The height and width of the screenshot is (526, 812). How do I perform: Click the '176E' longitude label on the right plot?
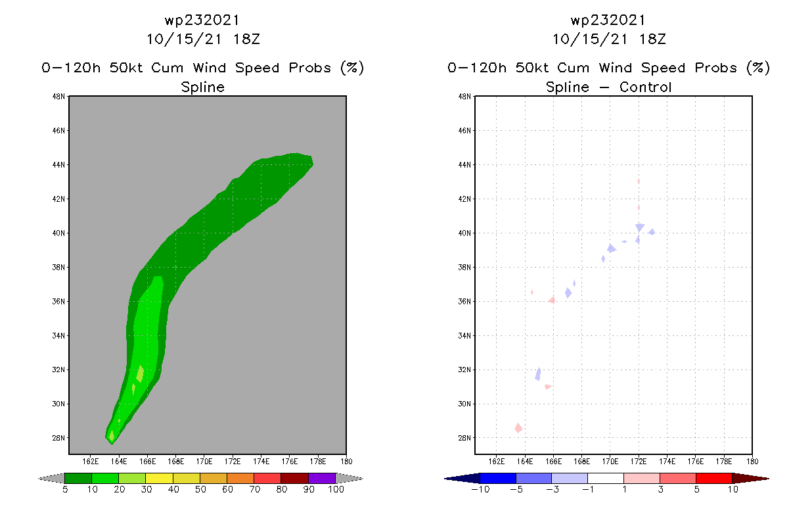point(695,462)
